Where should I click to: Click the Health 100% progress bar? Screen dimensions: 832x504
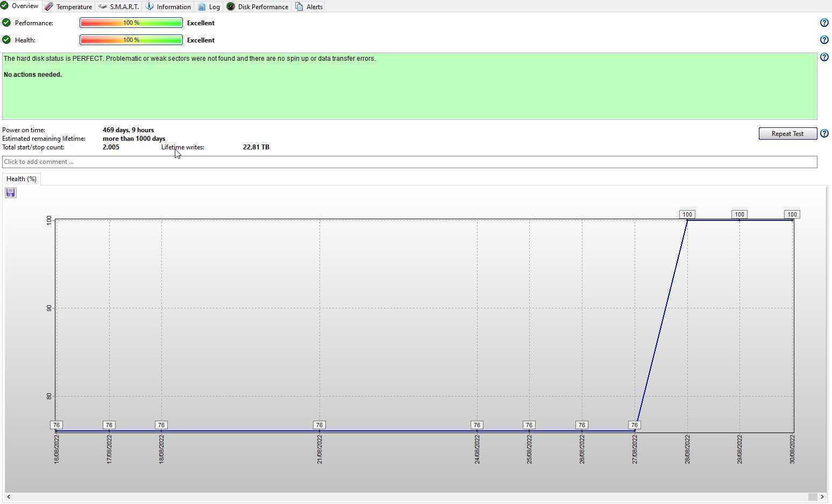coord(131,40)
